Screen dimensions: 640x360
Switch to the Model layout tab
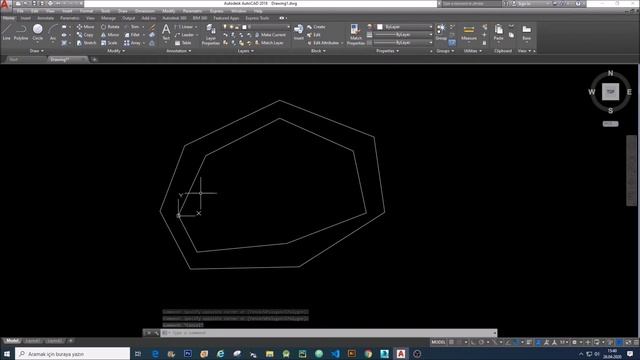coord(12,341)
